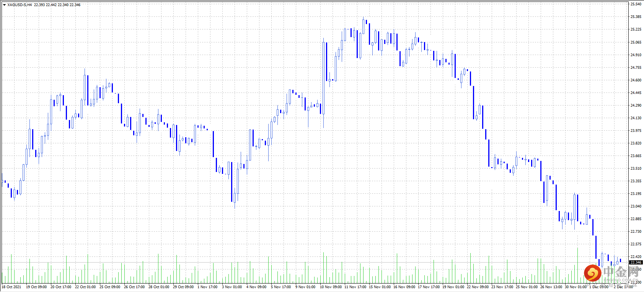Pick the 24.910 price scale value
The width and height of the screenshot is (644, 292).
point(636,55)
